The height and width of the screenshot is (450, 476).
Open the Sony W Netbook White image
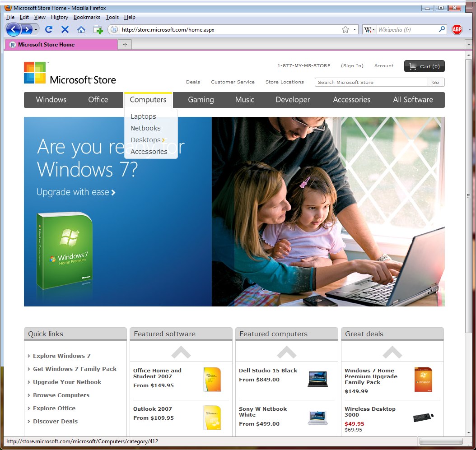point(317,418)
